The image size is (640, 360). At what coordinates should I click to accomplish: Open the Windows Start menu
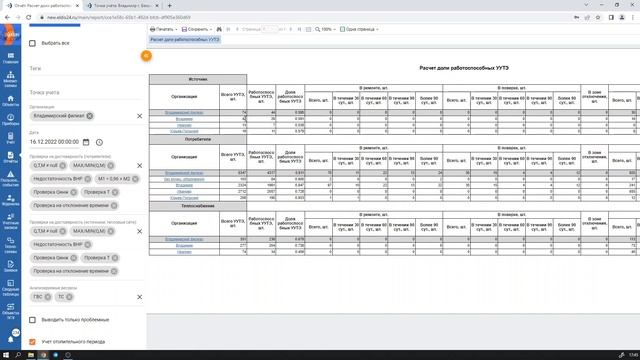6,355
